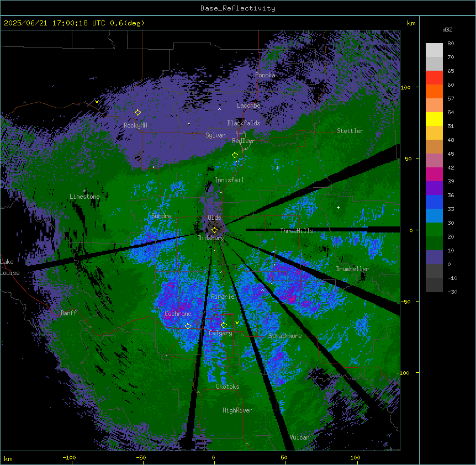Click the -50 tick label on bottom axis

coord(141,457)
